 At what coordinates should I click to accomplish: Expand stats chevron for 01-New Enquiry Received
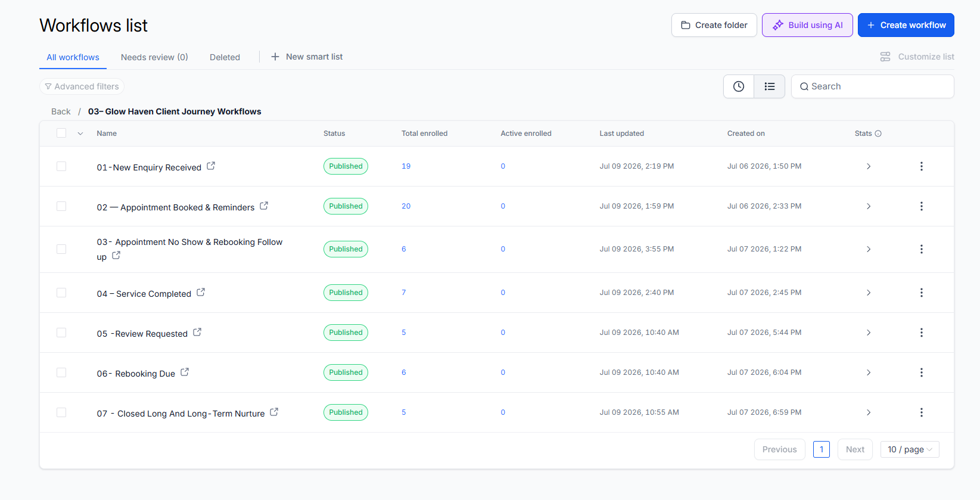[x=869, y=166]
